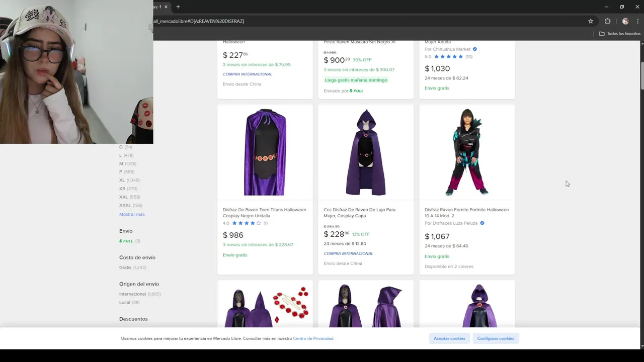The height and width of the screenshot is (362, 644).
Task: Minimize the browser window
Action: click(x=606, y=7)
